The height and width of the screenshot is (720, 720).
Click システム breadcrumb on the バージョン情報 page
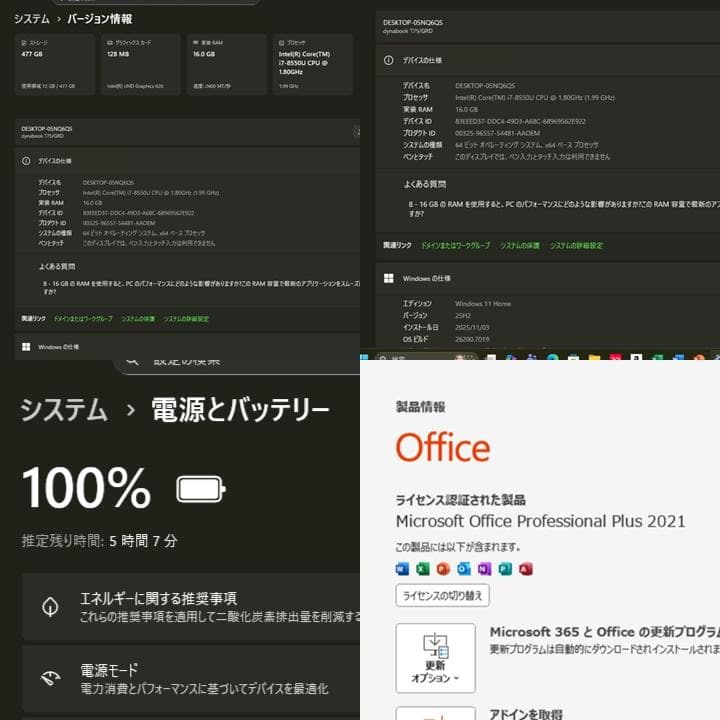32,19
